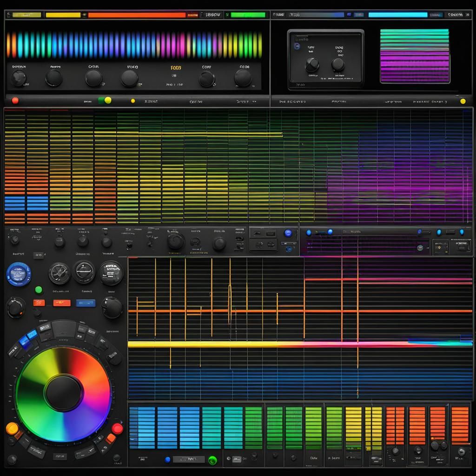The height and width of the screenshot is (476, 476).
Task: Click the blue circular control in the transport row
Action: tap(289, 234)
